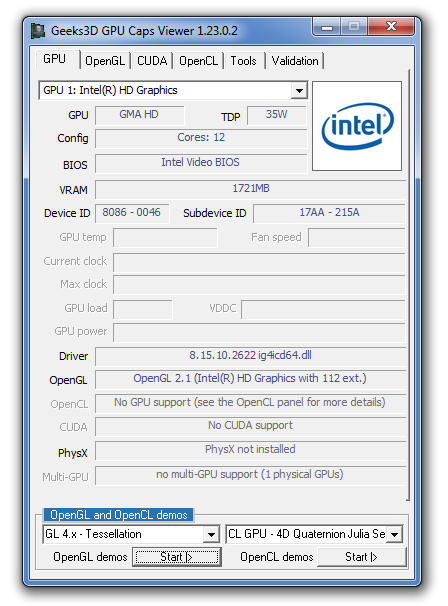Select the GPU tab
The width and height of the screenshot is (448, 606).
click(55, 59)
